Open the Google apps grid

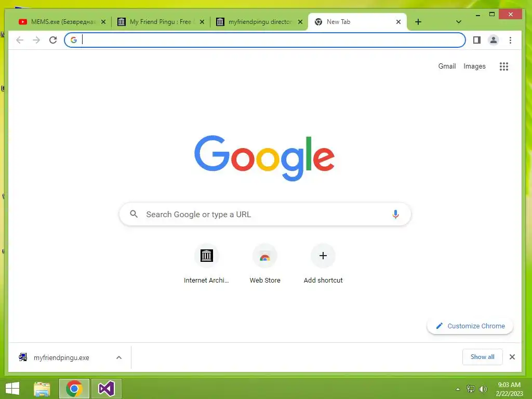504,66
